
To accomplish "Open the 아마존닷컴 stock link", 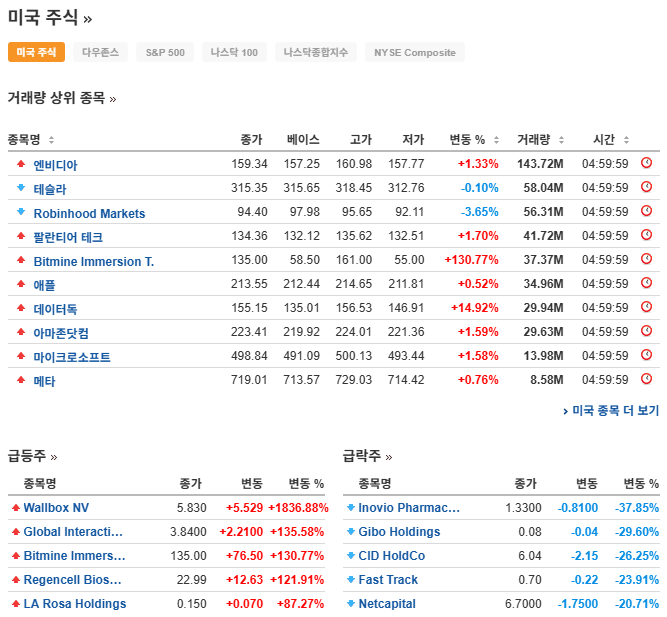I will (x=61, y=333).
